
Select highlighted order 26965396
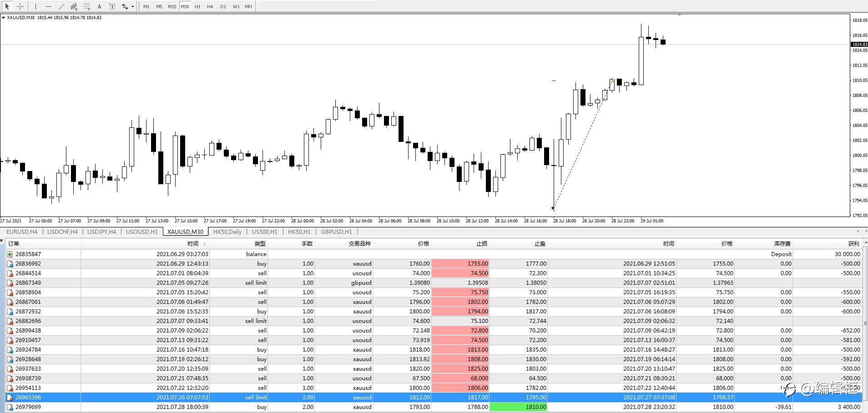click(28, 398)
